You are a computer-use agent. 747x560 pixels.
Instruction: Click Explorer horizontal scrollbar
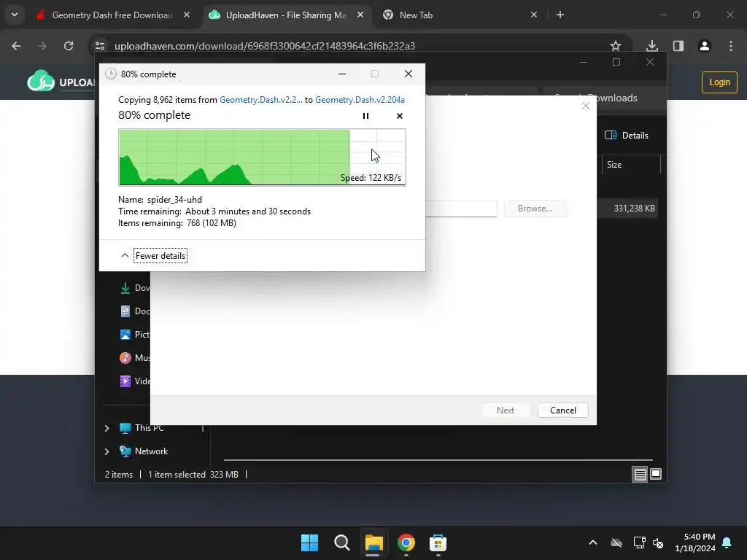click(x=438, y=460)
